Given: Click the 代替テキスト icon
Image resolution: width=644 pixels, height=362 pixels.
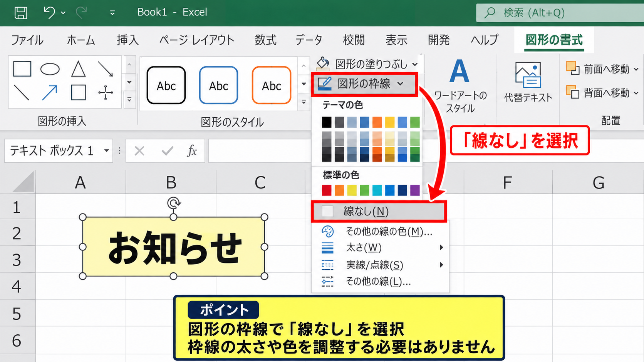Looking at the screenshot, I should pos(528,75).
